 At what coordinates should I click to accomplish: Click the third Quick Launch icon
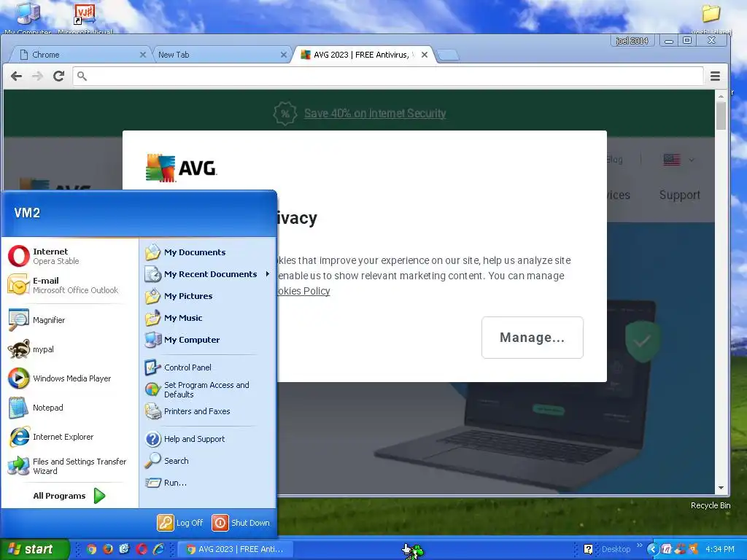pos(124,550)
